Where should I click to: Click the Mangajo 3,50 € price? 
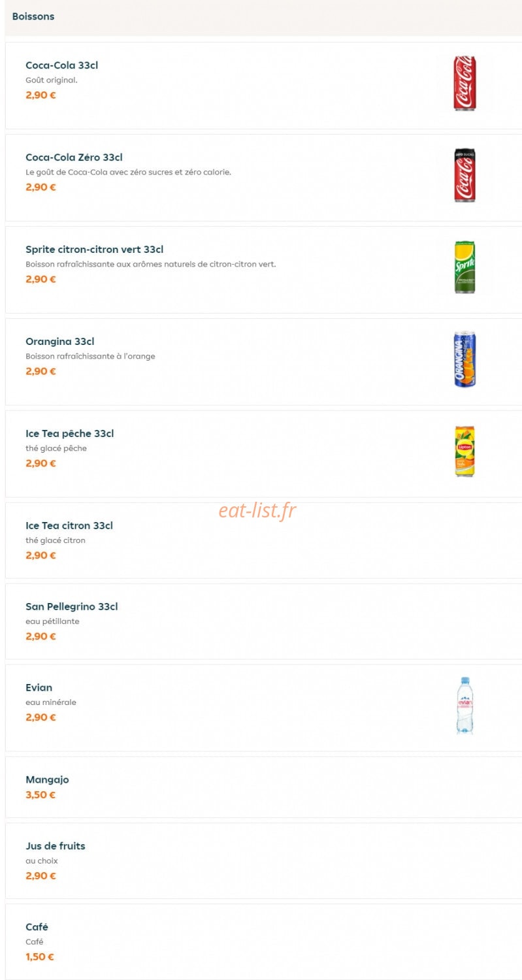coord(41,795)
